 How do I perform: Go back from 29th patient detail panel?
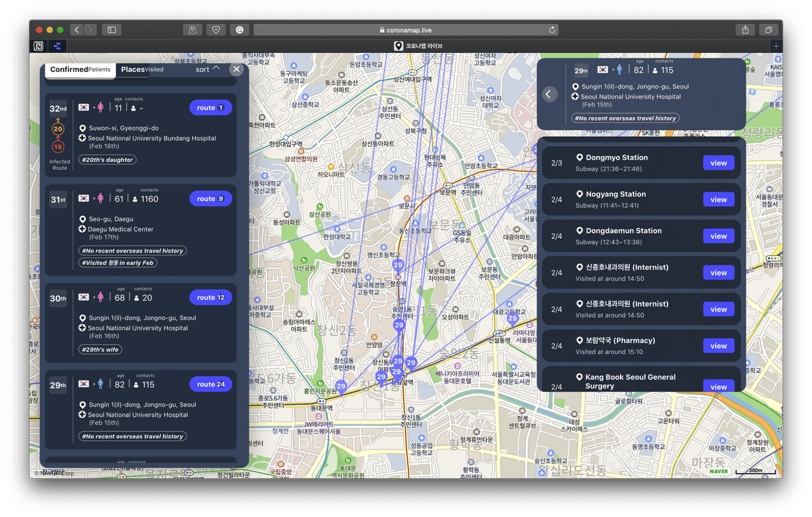pyautogui.click(x=550, y=94)
